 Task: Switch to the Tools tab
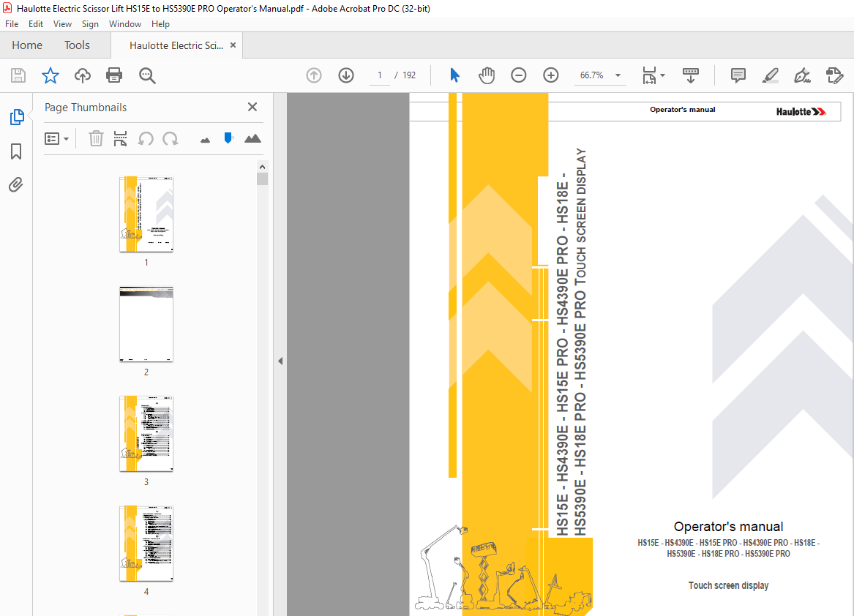coord(77,45)
